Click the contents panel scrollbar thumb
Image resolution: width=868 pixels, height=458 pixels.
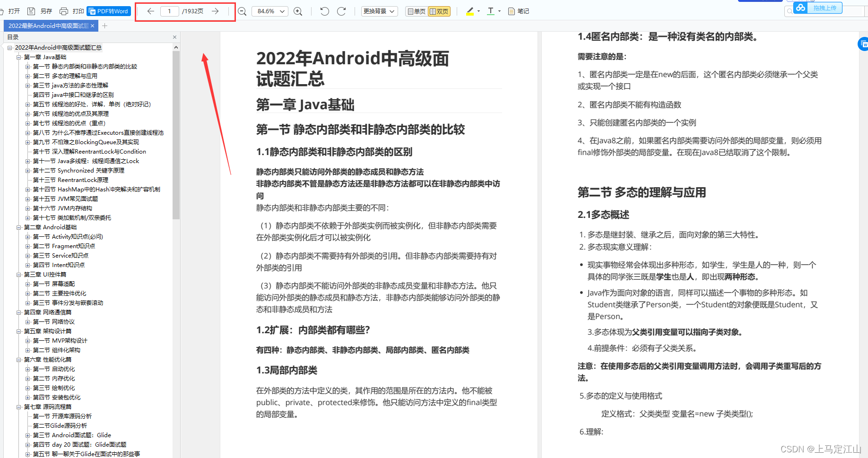176,135
